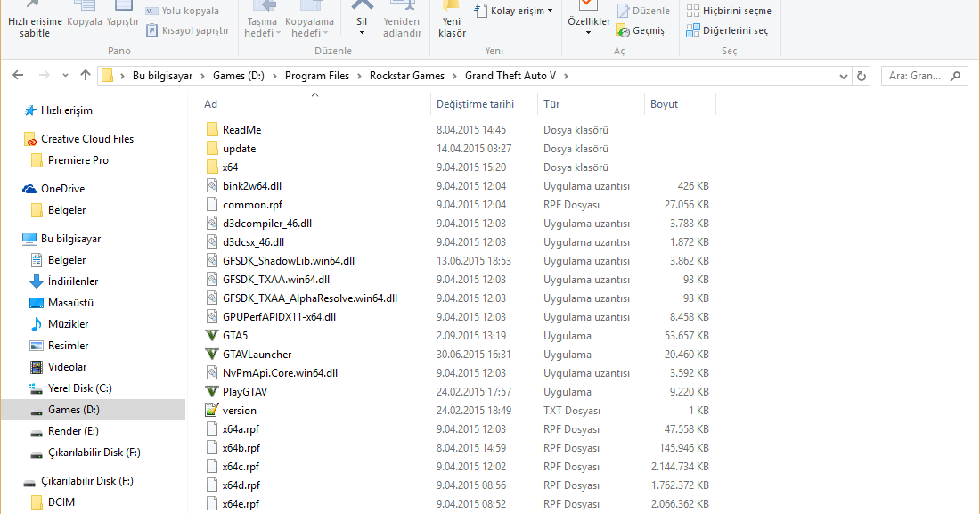Screen dimensions: 980x514
Task: Click the Yolu kopyala ribbon button
Action: pos(183,11)
